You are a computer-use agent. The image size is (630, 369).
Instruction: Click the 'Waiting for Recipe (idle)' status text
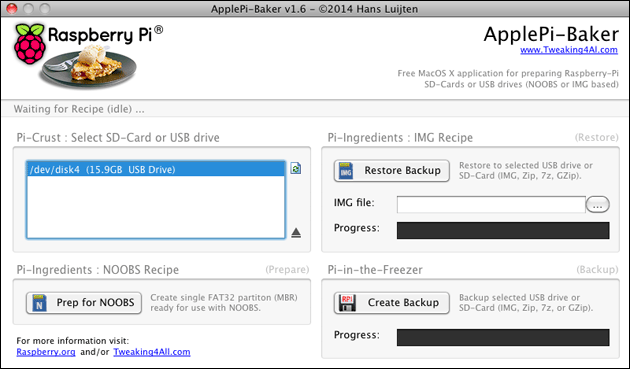pos(79,109)
